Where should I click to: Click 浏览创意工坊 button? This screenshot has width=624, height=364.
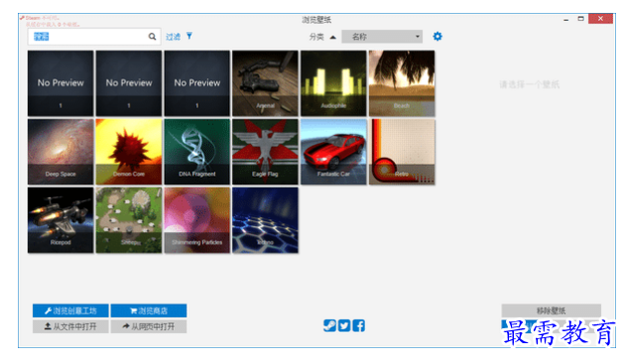pos(70,310)
